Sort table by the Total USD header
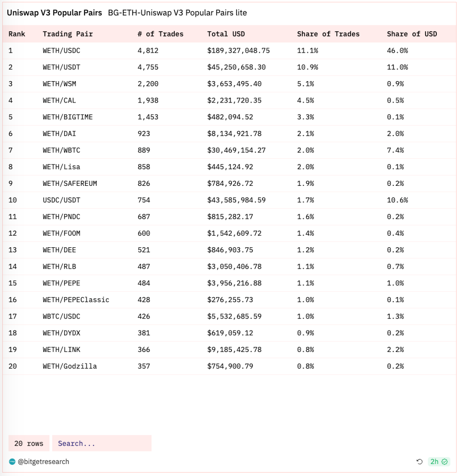The height and width of the screenshot is (476, 460). tap(226, 34)
